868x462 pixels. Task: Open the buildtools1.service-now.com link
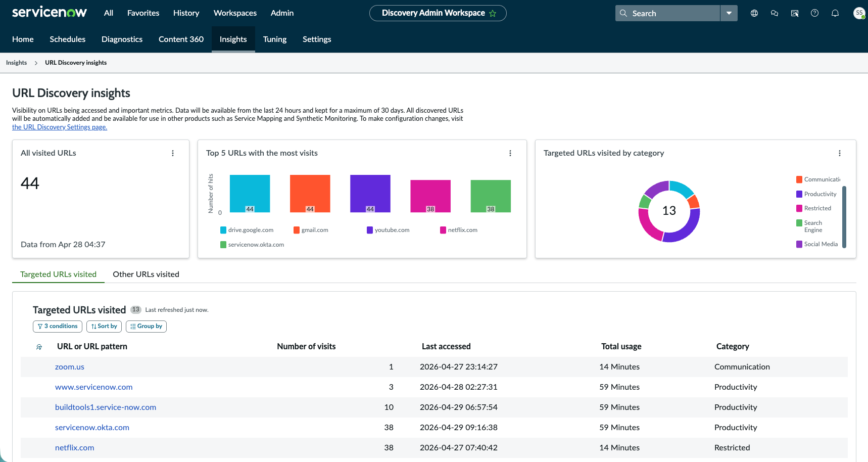pyautogui.click(x=106, y=407)
